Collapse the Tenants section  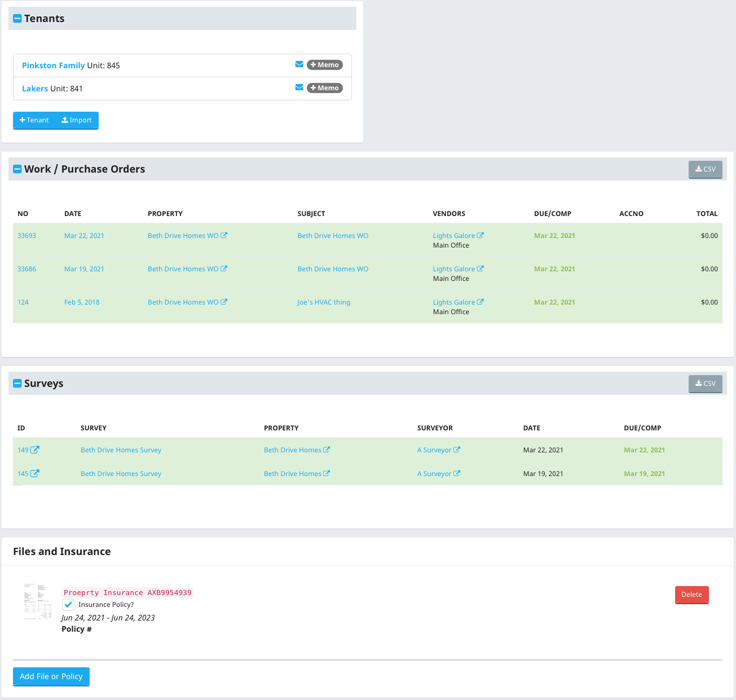pyautogui.click(x=17, y=19)
